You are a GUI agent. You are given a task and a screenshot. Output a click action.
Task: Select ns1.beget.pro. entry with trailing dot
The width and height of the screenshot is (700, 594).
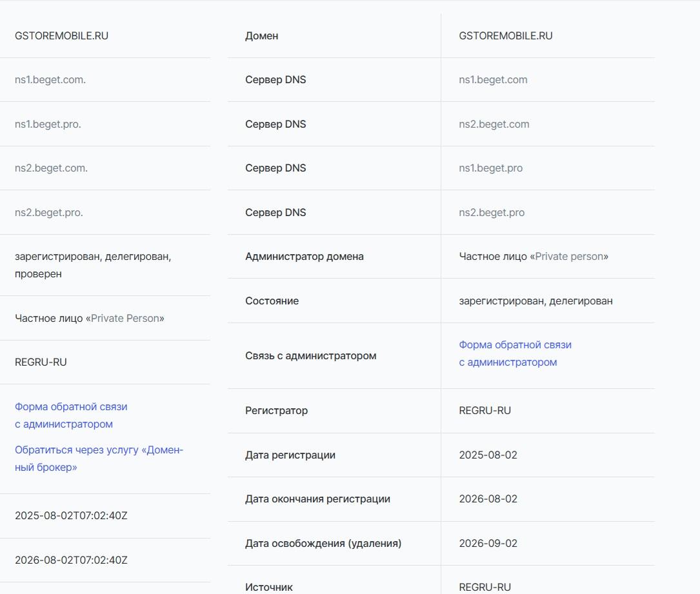click(x=48, y=124)
